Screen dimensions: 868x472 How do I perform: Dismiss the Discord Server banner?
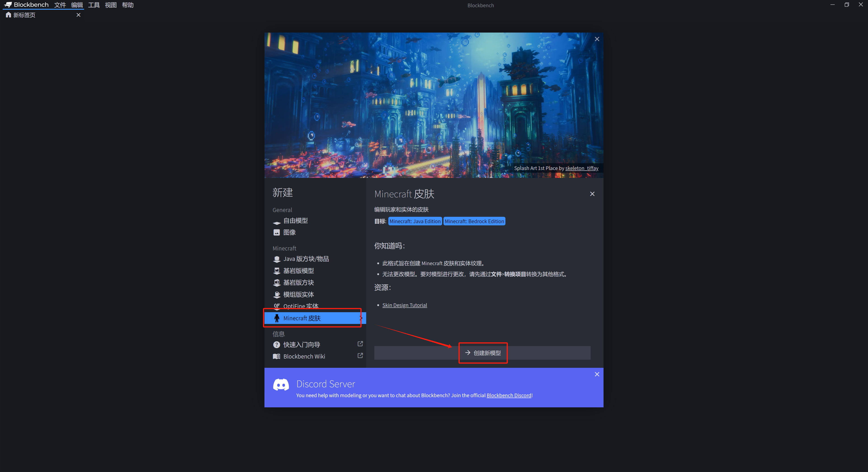pos(597,374)
